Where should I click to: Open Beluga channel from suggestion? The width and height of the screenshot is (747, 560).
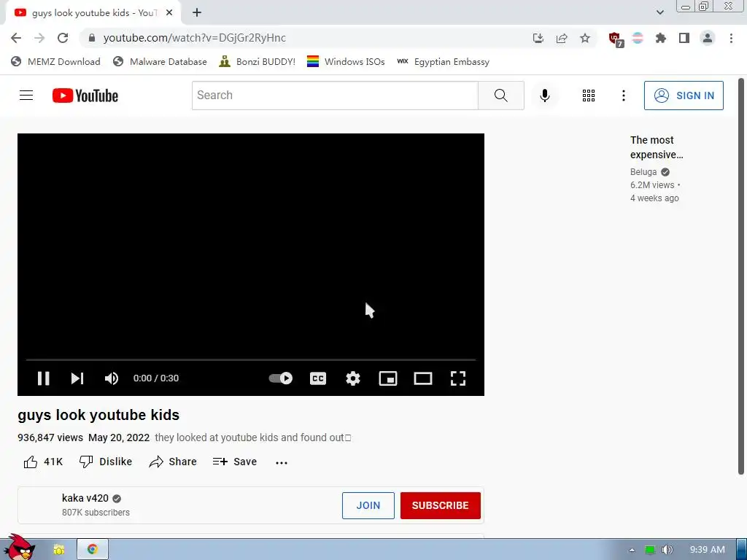point(643,172)
